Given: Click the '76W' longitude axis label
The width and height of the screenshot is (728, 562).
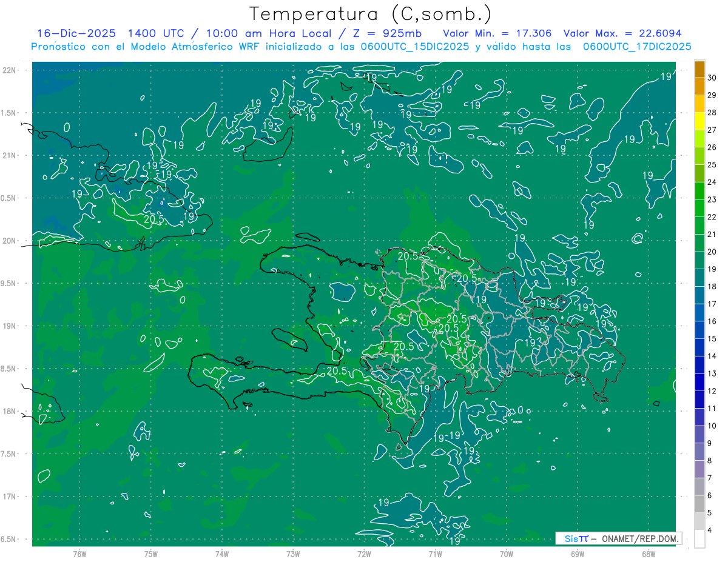Looking at the screenshot, I should (x=79, y=554).
